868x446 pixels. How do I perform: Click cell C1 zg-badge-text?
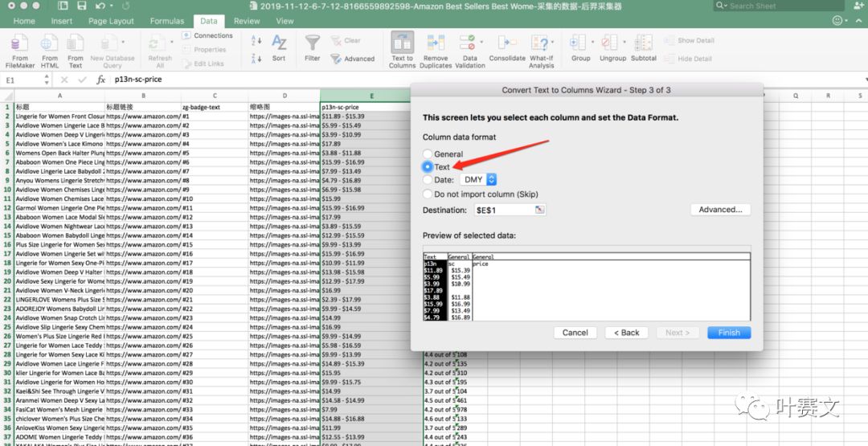215,107
